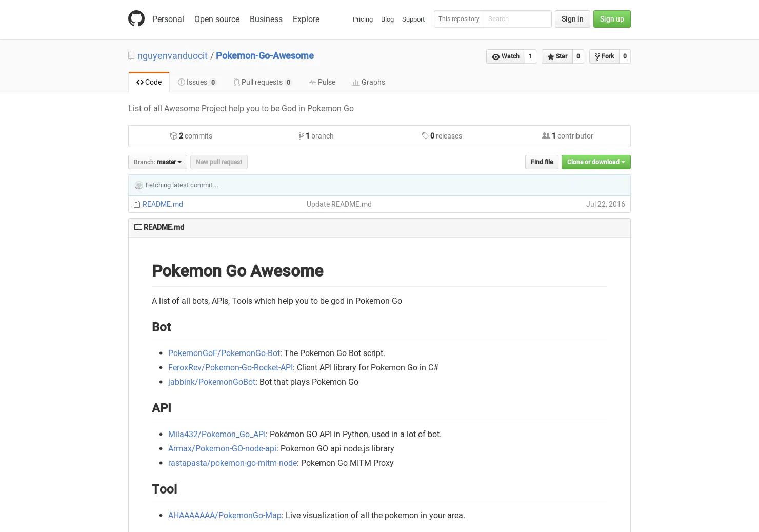Open Mila432/Pokemon_Go_API link
759x532 pixels.
(x=217, y=435)
